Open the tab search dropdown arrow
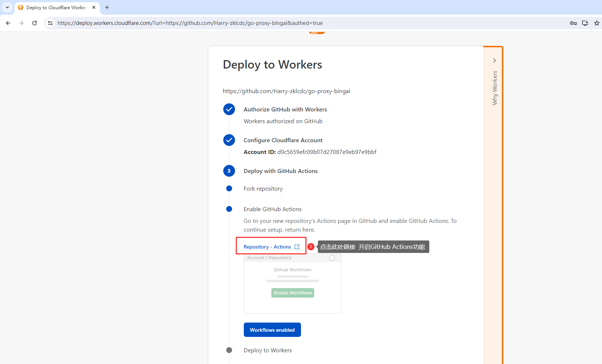 click(7, 7)
